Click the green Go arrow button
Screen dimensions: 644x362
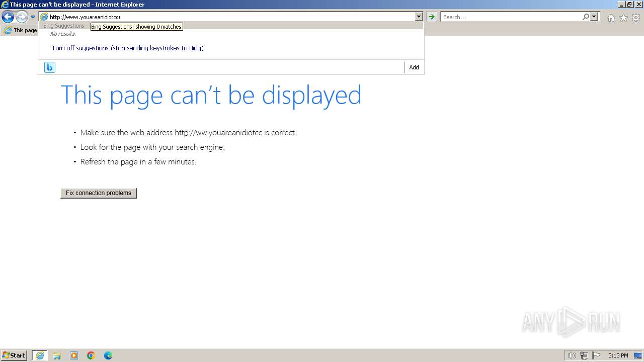point(431,17)
